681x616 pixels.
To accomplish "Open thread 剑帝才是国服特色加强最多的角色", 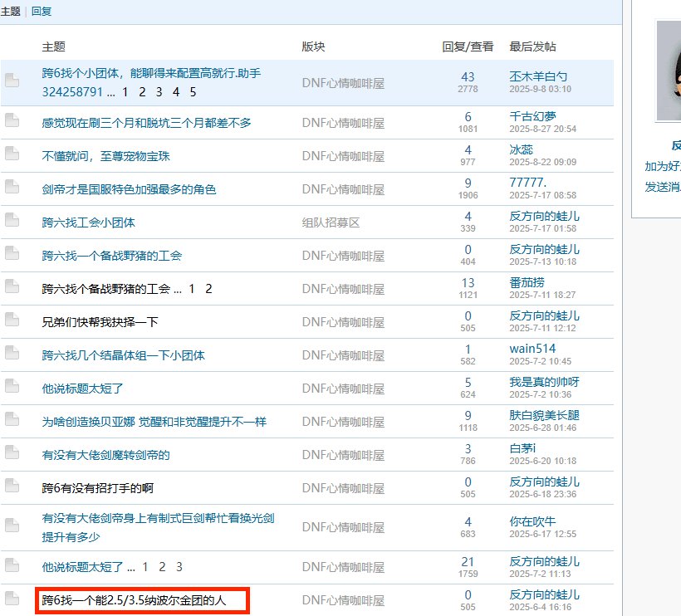I will coord(129,189).
